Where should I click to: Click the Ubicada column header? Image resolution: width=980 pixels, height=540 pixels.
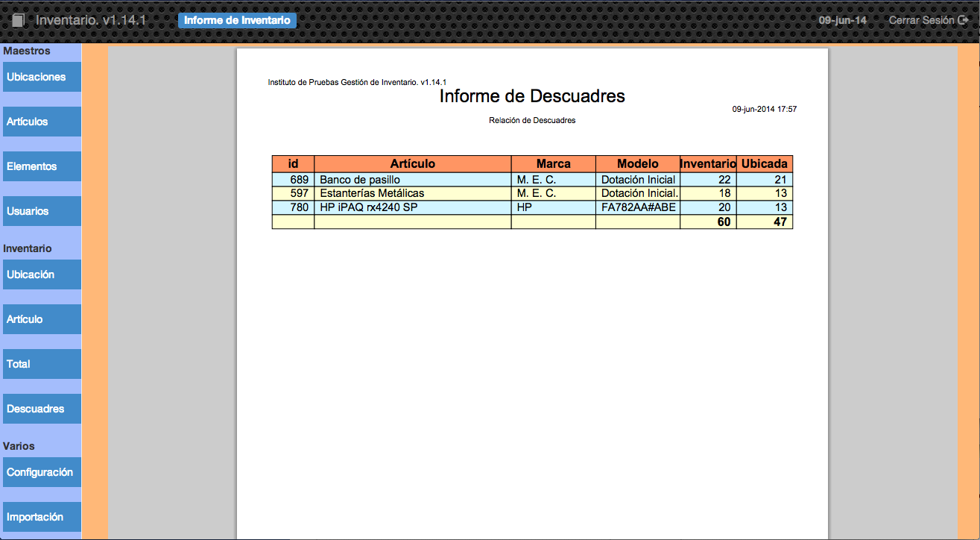765,163
